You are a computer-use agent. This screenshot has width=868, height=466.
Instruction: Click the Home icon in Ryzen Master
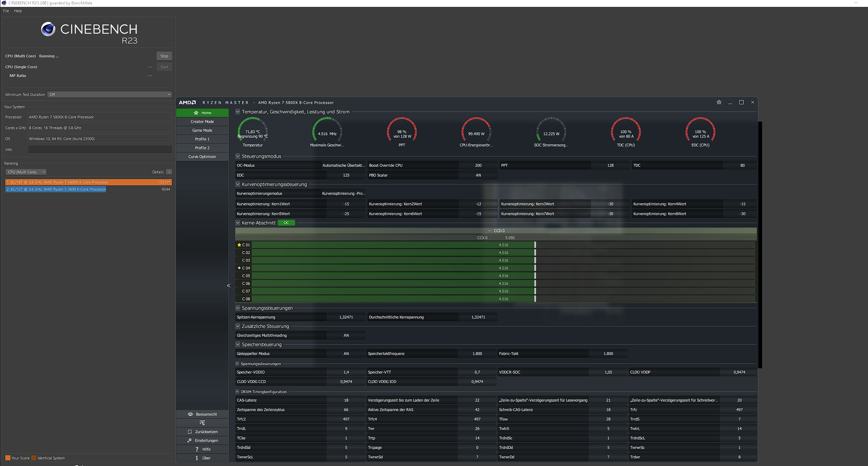pyautogui.click(x=196, y=113)
